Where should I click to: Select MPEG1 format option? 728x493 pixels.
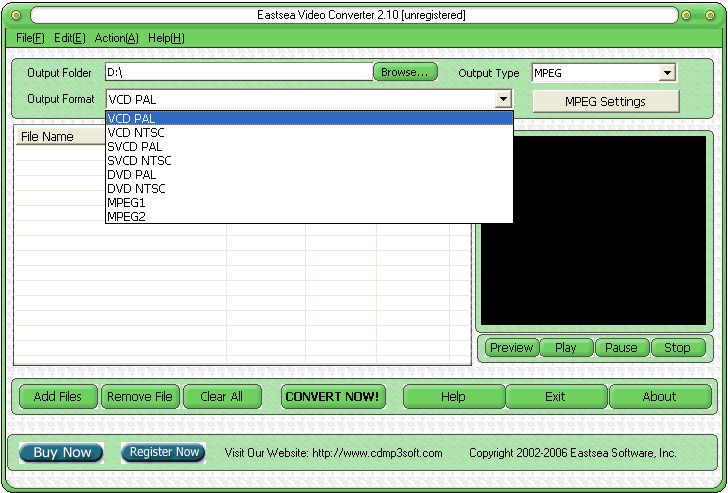[309, 202]
